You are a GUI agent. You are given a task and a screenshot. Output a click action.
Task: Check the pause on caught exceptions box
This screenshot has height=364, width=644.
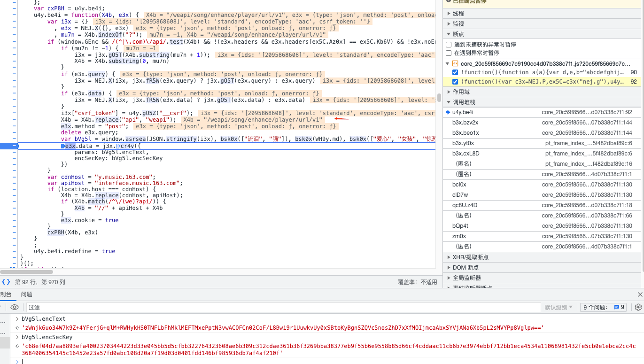click(x=449, y=53)
